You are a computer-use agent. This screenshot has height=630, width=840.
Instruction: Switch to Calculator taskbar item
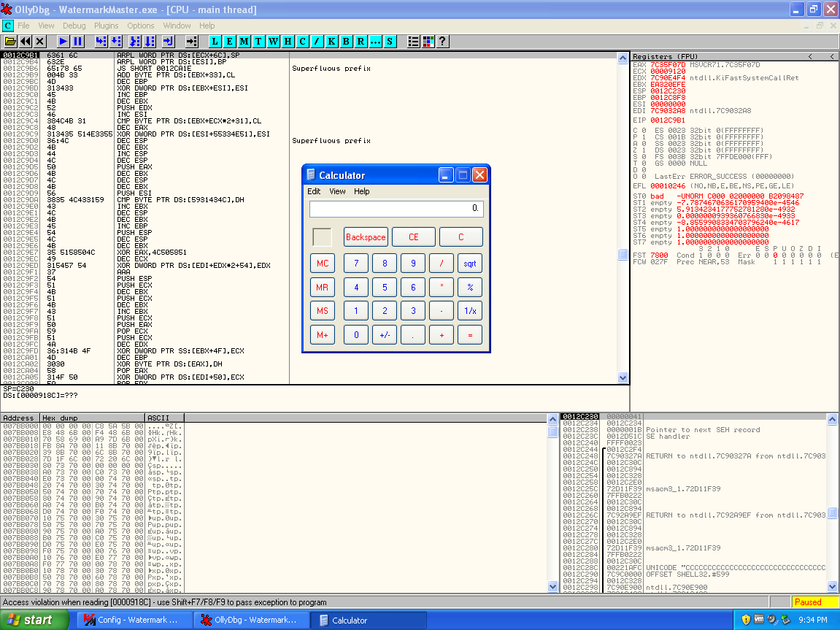369,620
